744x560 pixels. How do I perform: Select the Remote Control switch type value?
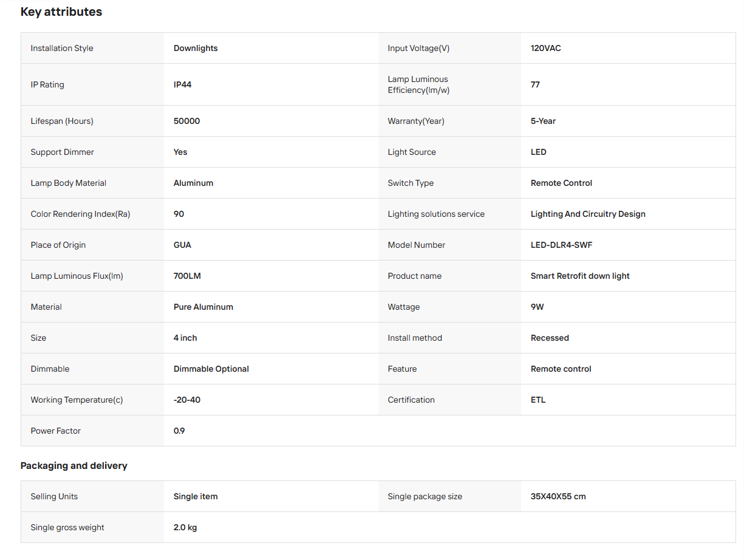561,183
